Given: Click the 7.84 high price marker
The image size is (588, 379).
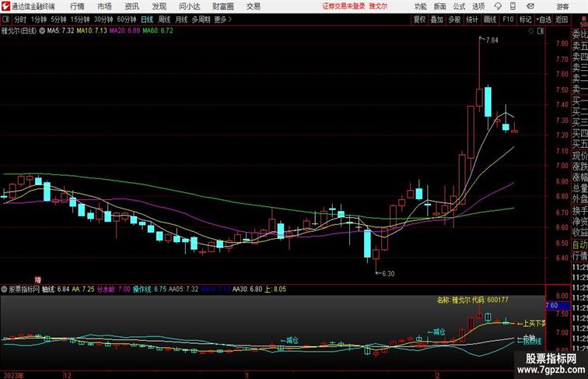Looking at the screenshot, I should click(x=492, y=40).
